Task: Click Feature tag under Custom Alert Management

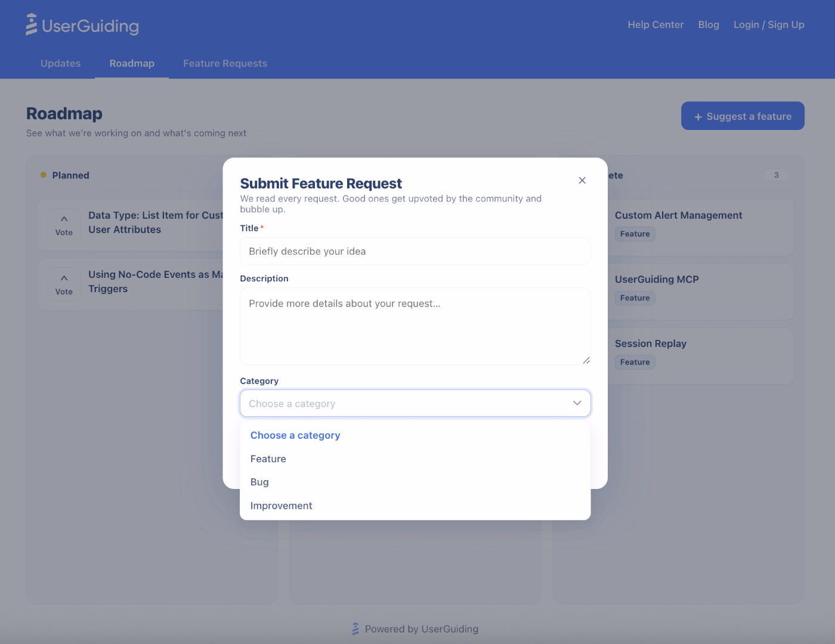Action: [x=635, y=234]
